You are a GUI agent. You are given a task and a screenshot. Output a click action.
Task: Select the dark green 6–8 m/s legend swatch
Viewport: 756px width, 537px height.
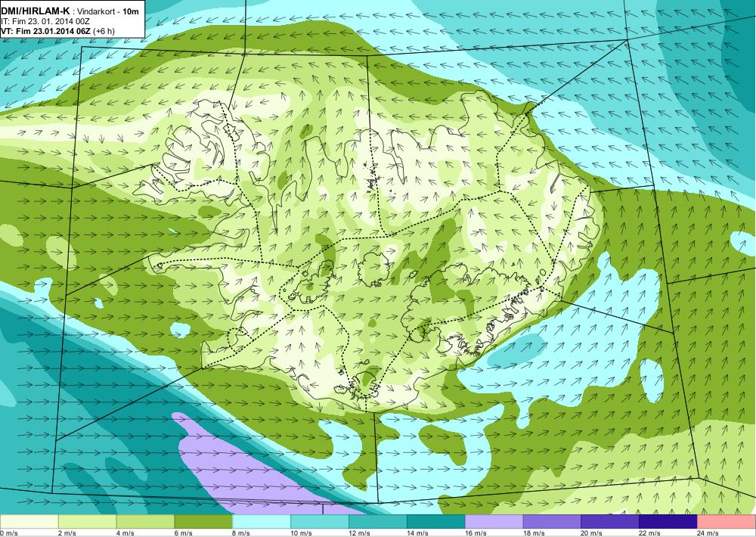203,522
